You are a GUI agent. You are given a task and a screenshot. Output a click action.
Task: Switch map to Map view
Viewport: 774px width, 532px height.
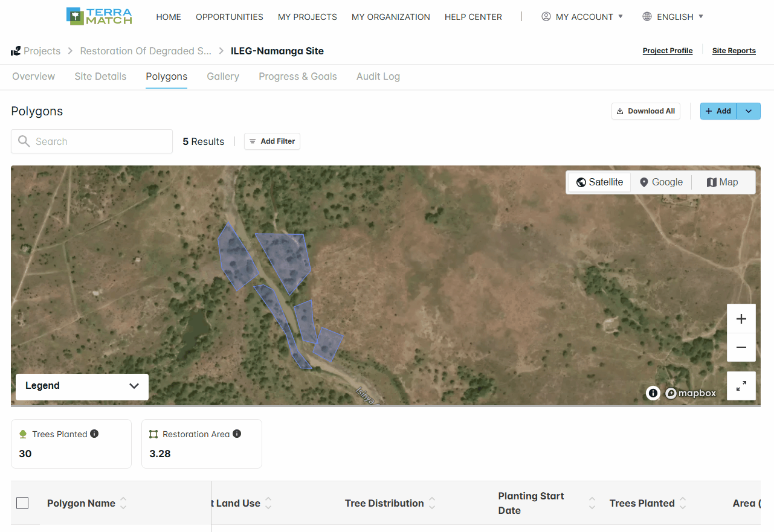pos(723,182)
